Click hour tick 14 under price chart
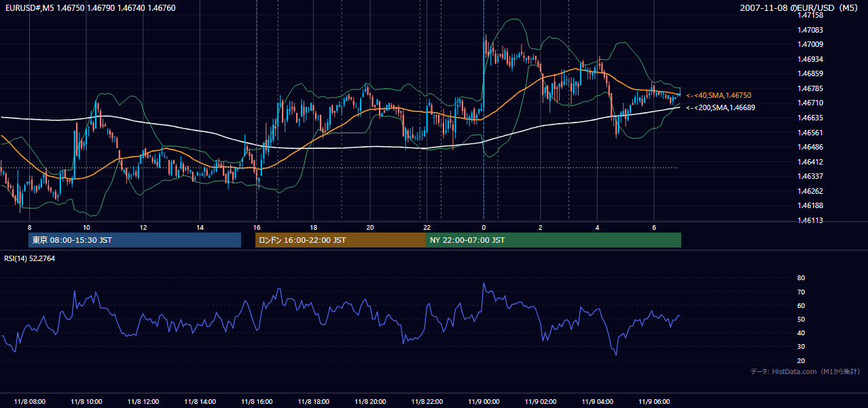 click(200, 227)
